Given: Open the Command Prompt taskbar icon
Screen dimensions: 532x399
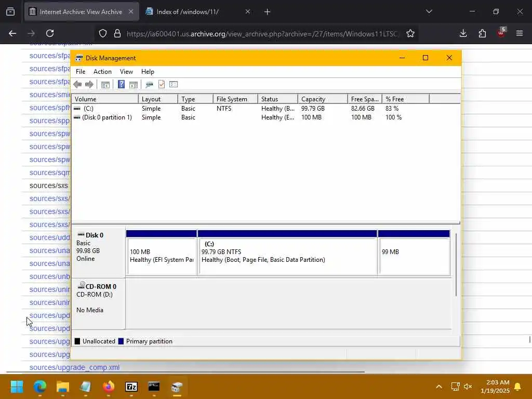Looking at the screenshot, I should pyautogui.click(x=154, y=387).
